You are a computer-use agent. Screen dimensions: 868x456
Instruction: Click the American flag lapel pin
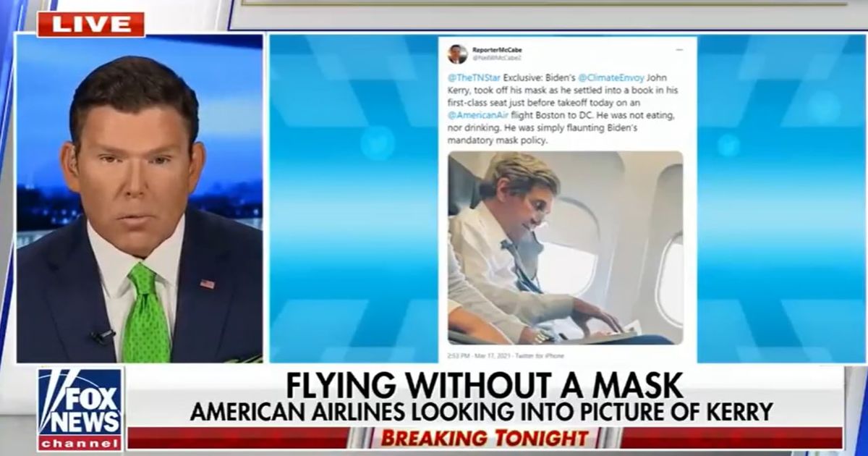click(207, 284)
